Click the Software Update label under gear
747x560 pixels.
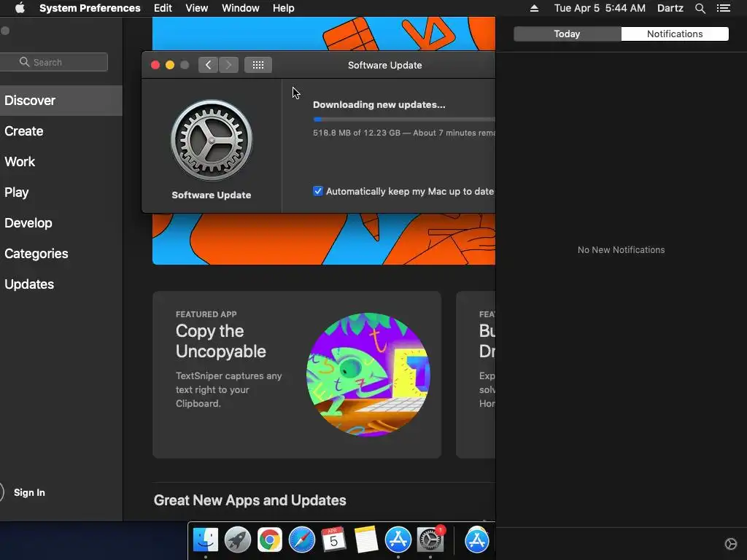[x=211, y=195]
